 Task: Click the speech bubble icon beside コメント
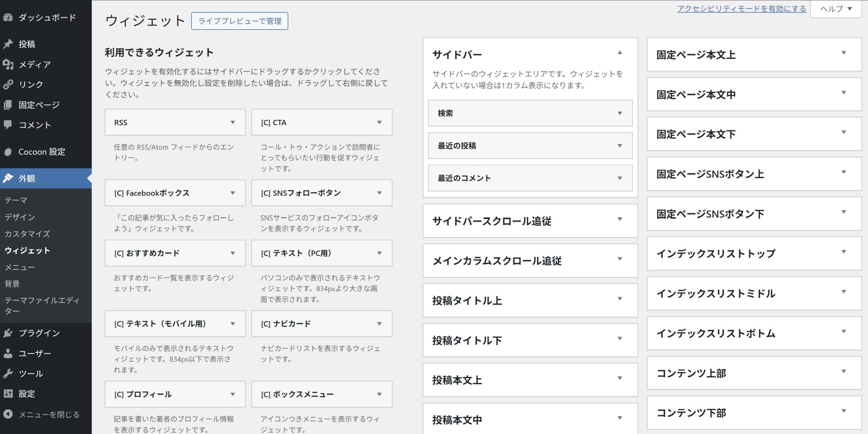pos(8,125)
